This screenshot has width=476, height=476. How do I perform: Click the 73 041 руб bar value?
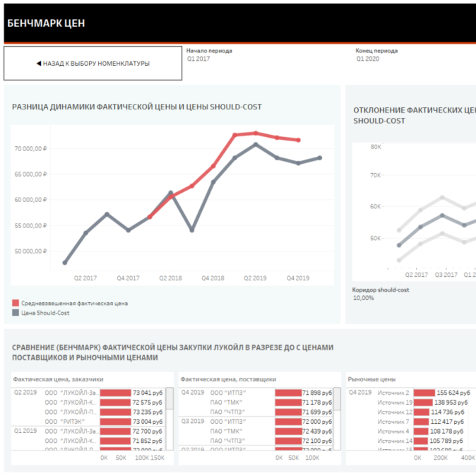pos(148,393)
